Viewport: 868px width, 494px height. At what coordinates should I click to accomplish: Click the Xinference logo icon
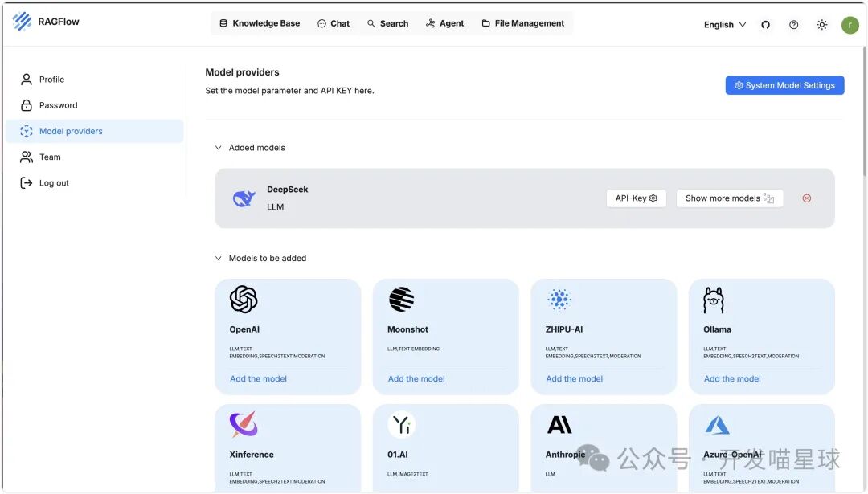pos(244,424)
